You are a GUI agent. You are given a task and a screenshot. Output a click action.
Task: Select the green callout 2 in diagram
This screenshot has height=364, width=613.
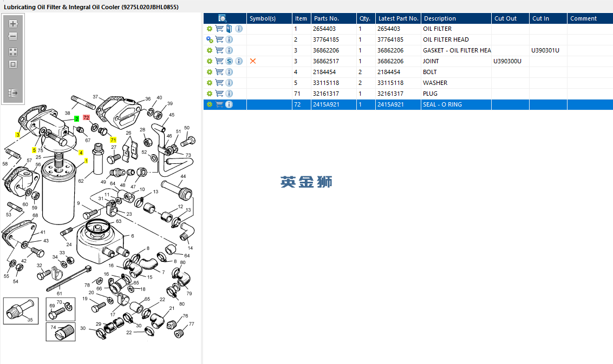pos(77,119)
